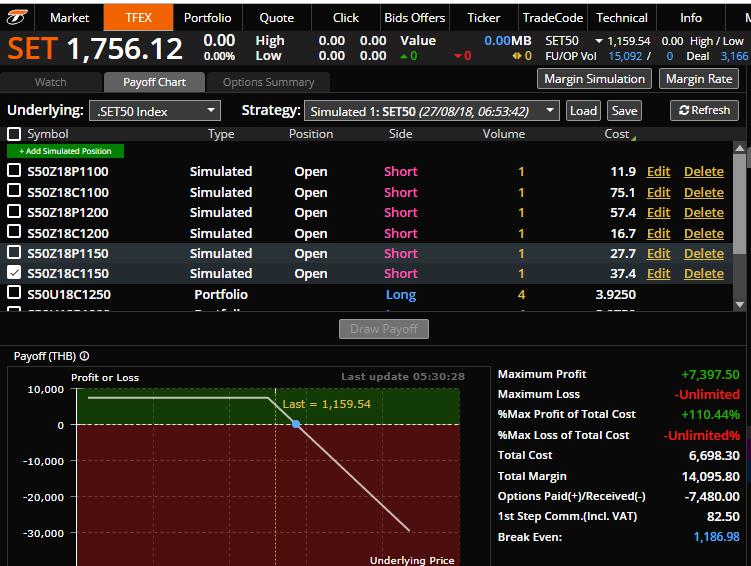The image size is (751, 566).
Task: Check the S50Z18P1150 row checkbox
Action: (14, 252)
